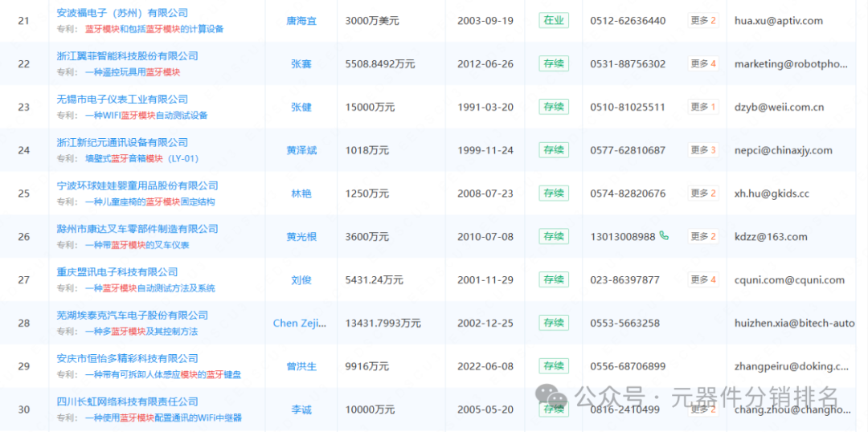Open patent 一种WIFI蓝牙模块自动测试设备

pos(146,115)
